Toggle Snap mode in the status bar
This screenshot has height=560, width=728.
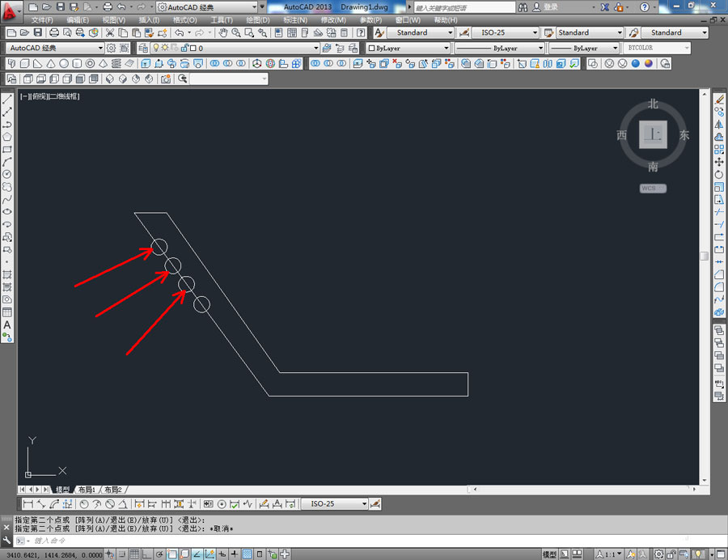point(122,554)
